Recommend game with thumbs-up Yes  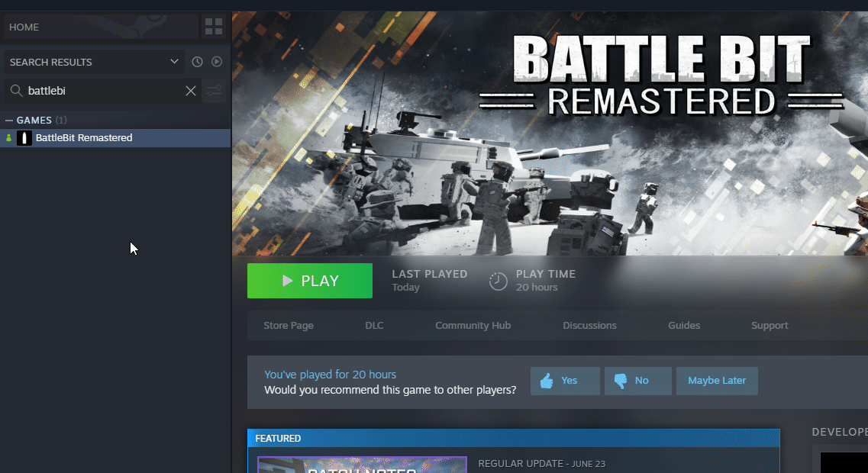point(565,381)
